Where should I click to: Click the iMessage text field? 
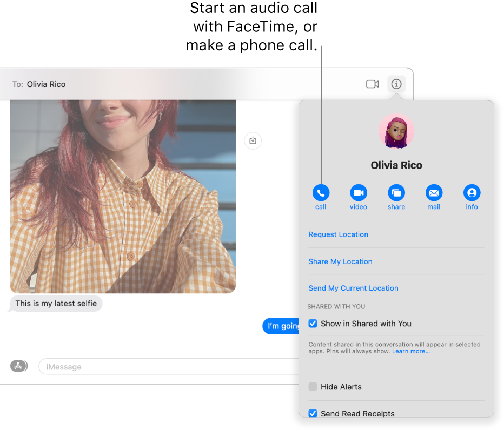pos(169,367)
